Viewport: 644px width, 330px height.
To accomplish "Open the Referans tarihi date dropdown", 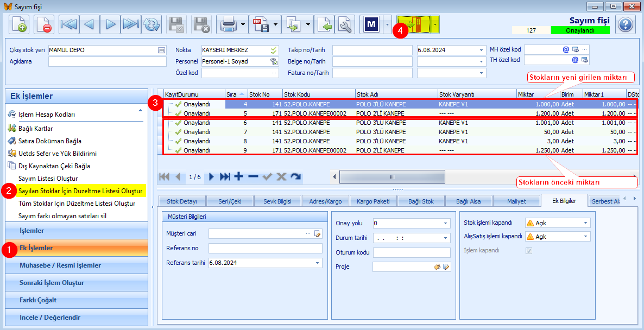I will click(318, 263).
